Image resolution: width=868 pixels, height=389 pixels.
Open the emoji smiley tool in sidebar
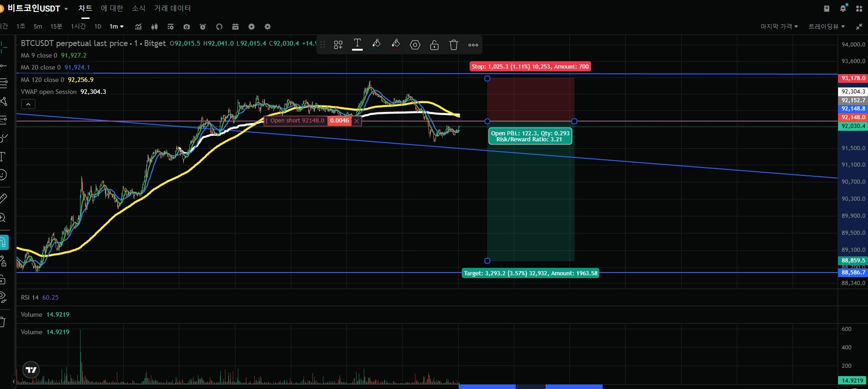pyautogui.click(x=3, y=175)
